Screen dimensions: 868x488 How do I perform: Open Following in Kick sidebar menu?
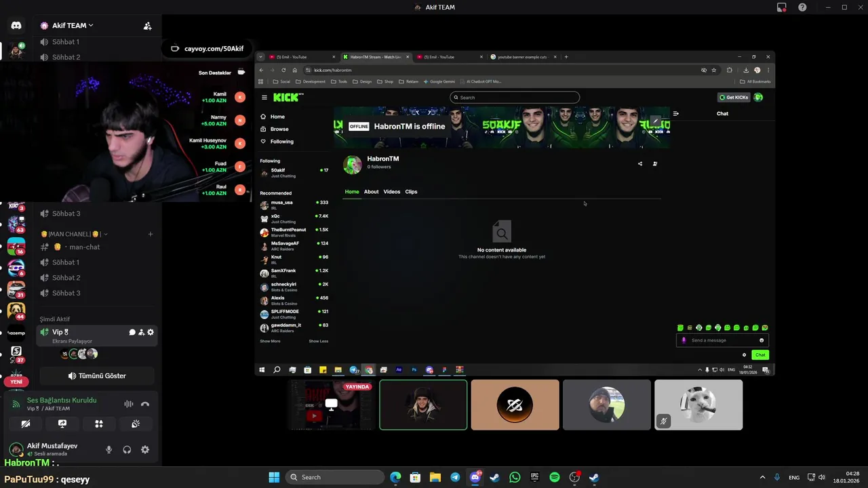[282, 142]
